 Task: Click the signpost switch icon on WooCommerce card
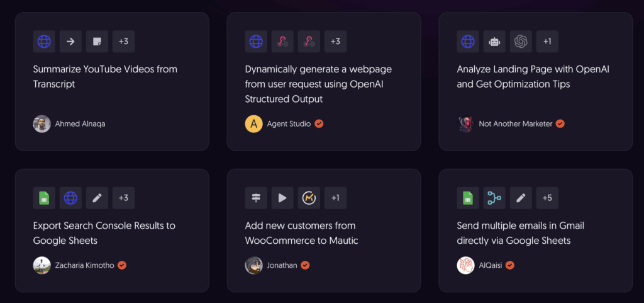(256, 198)
